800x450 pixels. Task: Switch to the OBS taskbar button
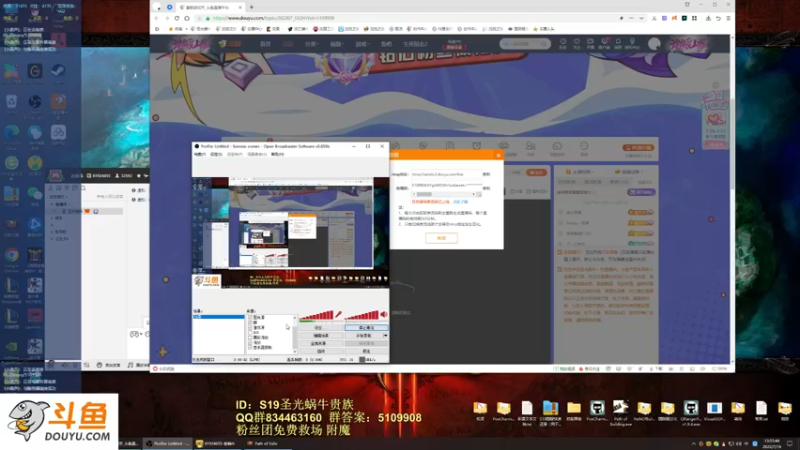pos(167,443)
